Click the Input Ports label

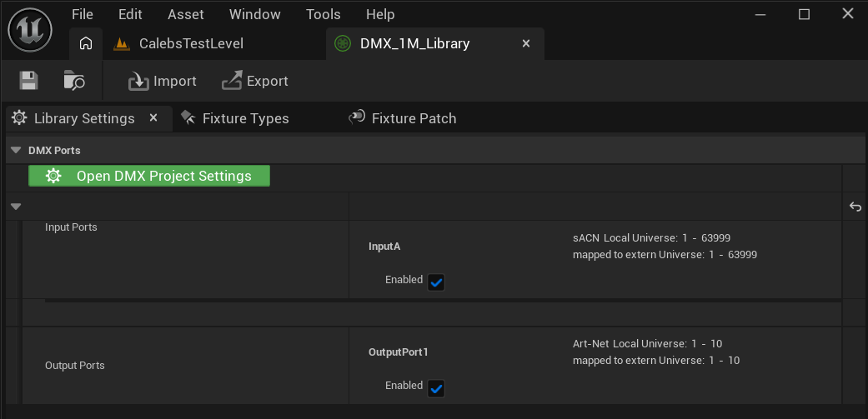[71, 227]
